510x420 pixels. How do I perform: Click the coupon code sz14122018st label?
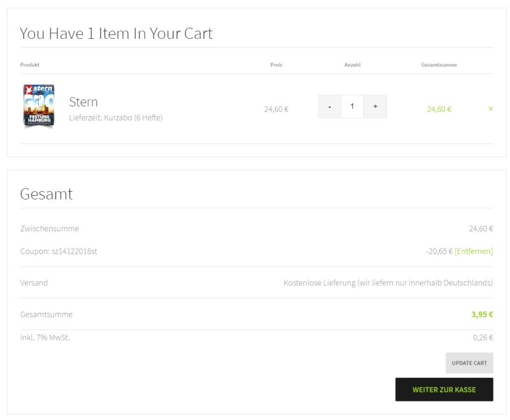pos(59,251)
